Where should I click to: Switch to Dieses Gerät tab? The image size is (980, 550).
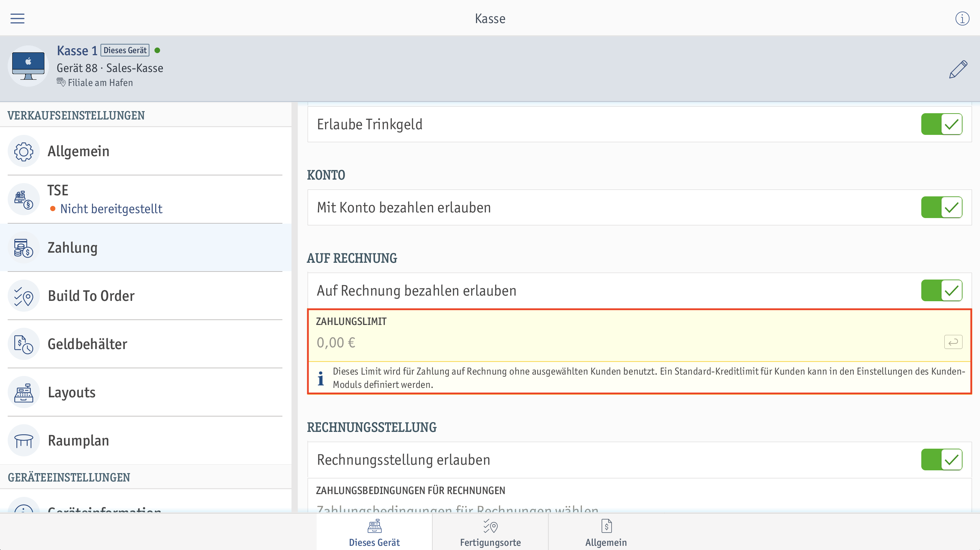[374, 532]
